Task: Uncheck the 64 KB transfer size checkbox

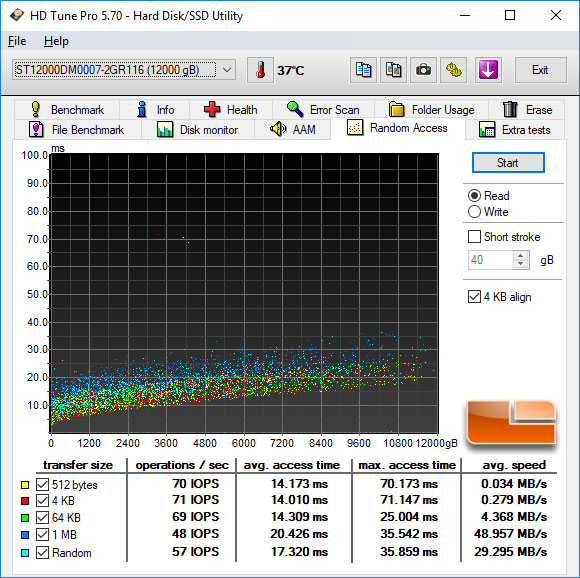Action: pos(43,517)
